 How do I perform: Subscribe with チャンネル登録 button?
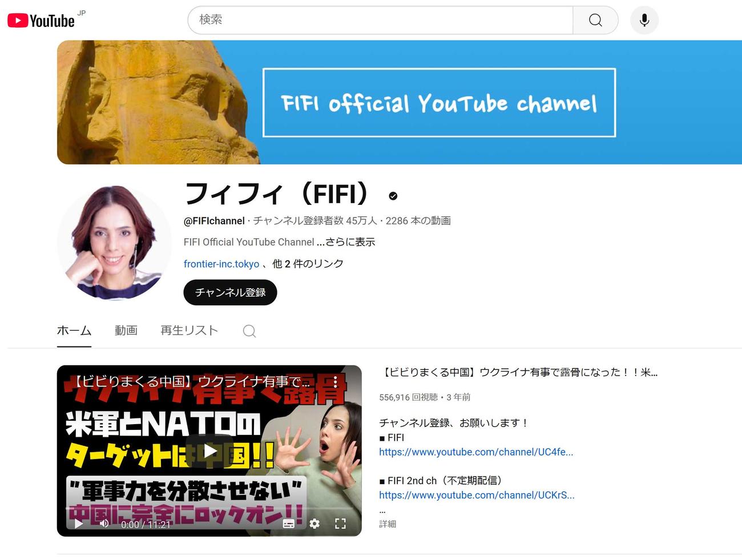(x=230, y=292)
